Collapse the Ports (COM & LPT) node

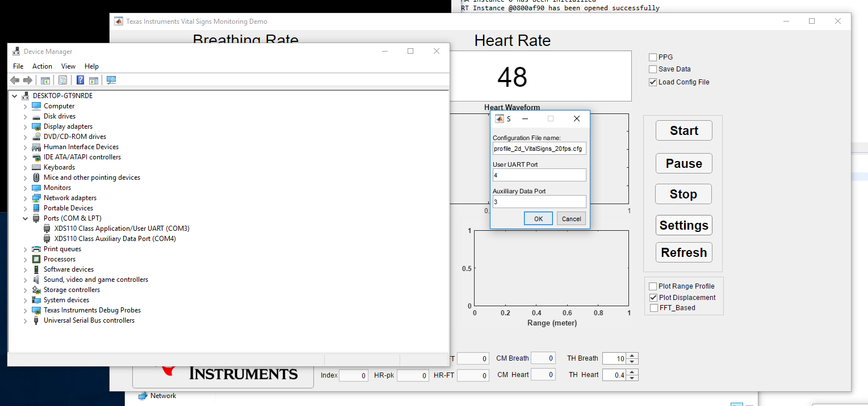(25, 218)
